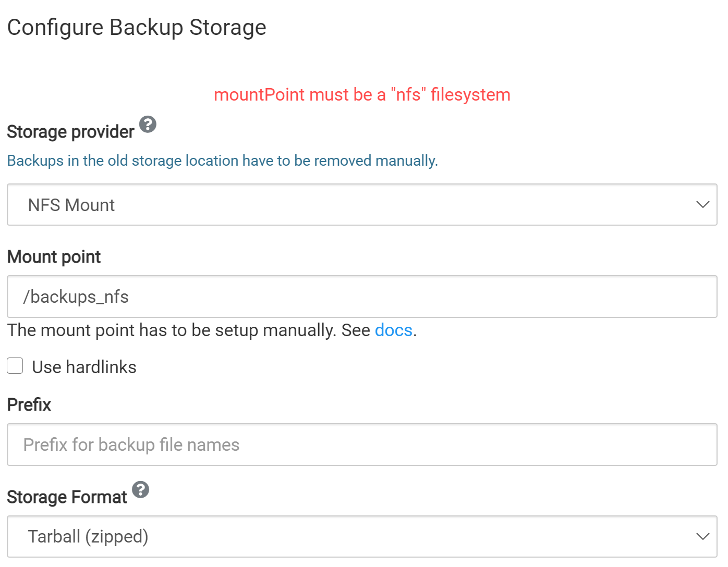Focus the Prefix for backup file names field
Image resolution: width=728 pixels, height=567 pixels.
pyautogui.click(x=362, y=445)
